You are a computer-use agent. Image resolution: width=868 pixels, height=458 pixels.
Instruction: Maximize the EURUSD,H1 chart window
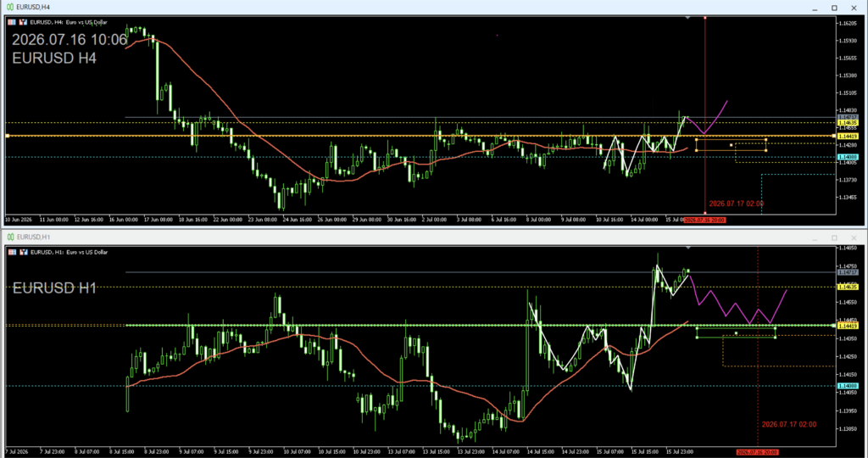coord(834,237)
